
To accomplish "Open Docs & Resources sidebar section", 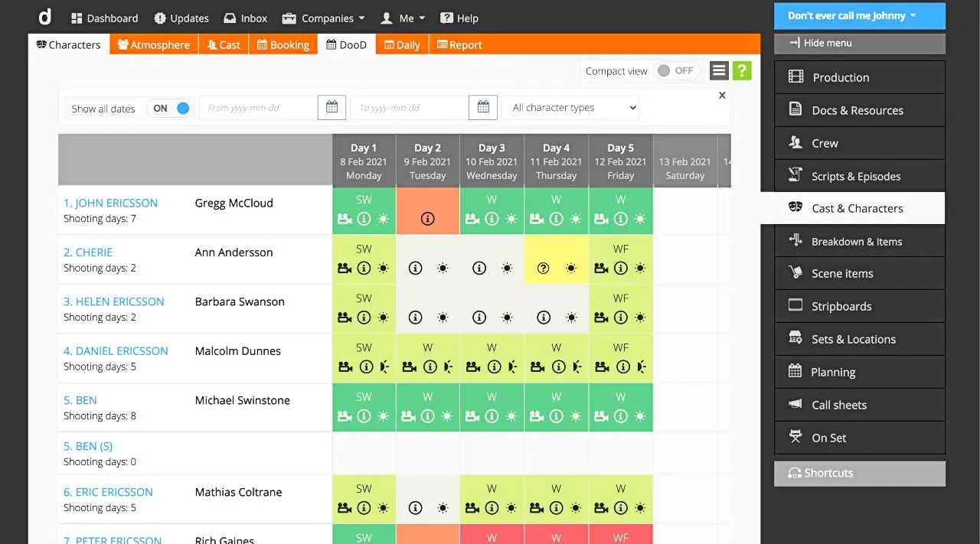I will (860, 110).
